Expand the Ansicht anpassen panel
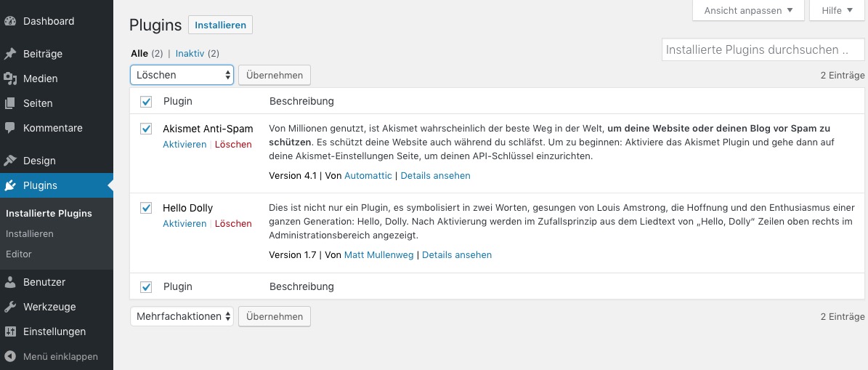The height and width of the screenshot is (370, 868). click(748, 10)
